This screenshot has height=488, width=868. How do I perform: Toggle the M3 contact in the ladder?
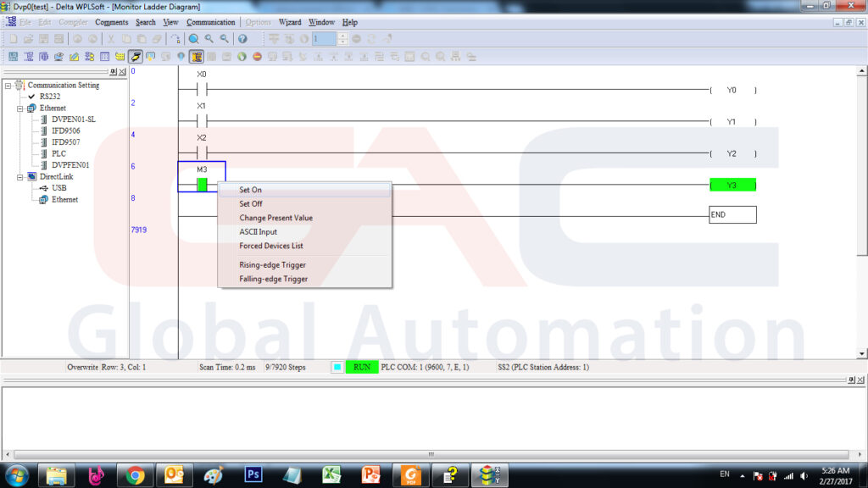click(202, 184)
